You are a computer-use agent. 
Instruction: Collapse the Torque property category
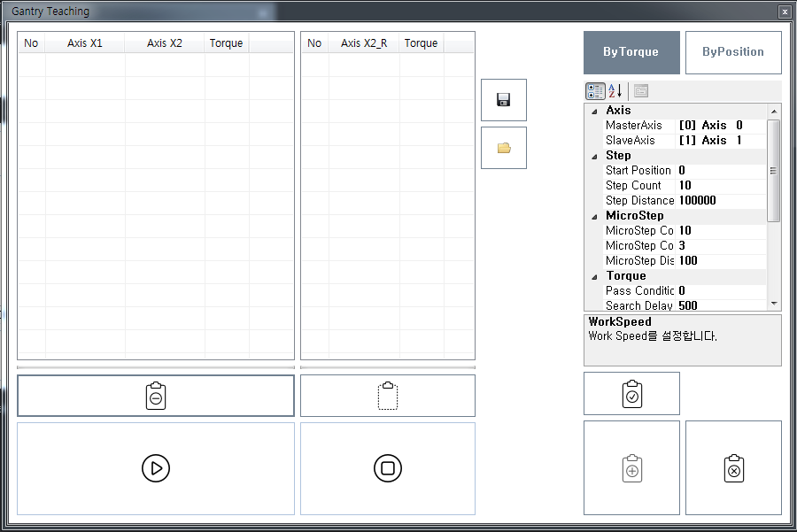(594, 276)
